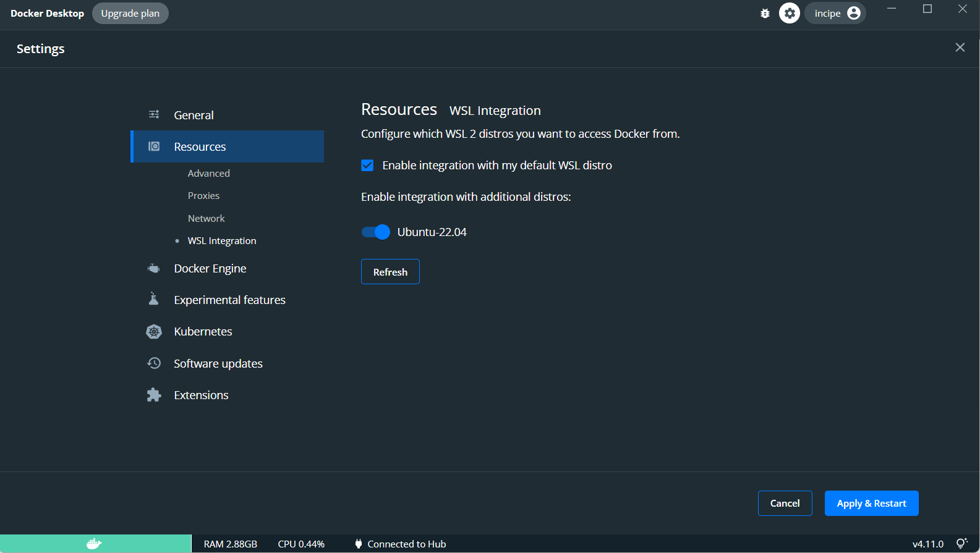Click the settings gear icon
Screen dimensions: 980x553
tap(790, 13)
